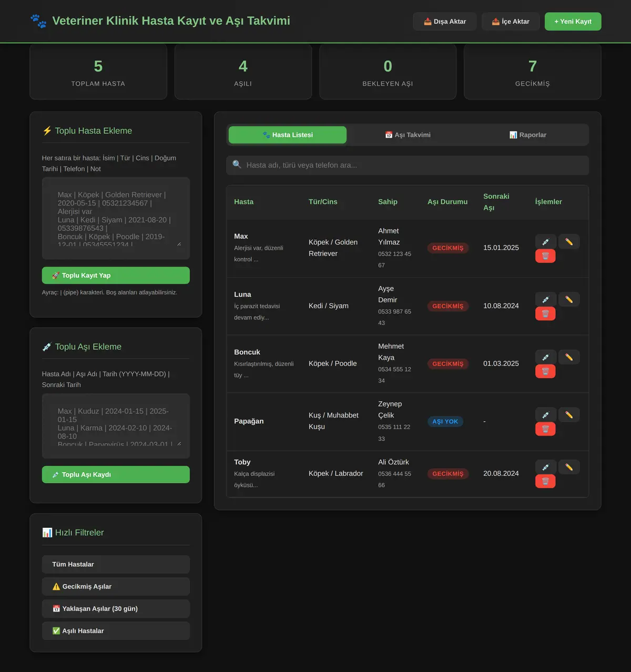Edit Boncuk record with pencil icon

pos(569,357)
